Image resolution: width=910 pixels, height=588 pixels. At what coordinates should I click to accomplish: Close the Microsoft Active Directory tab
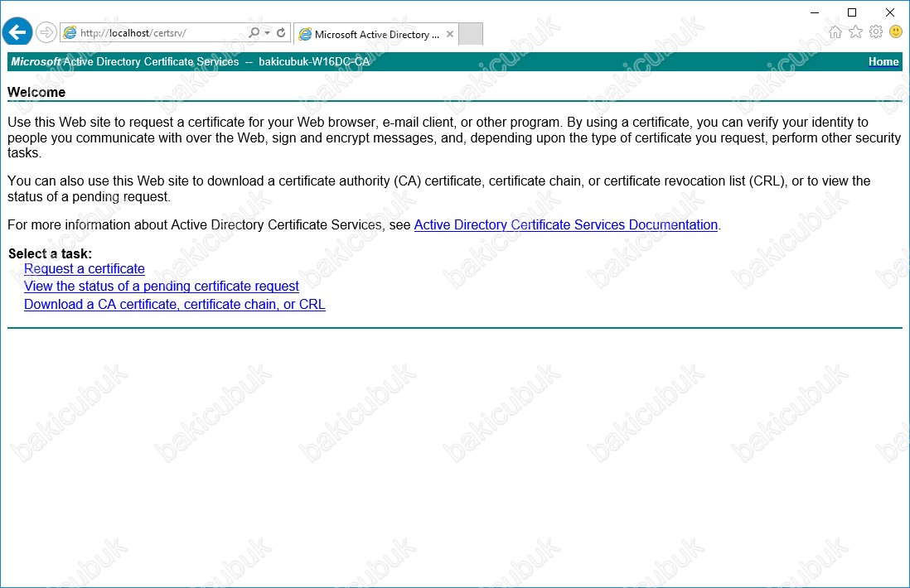[450, 34]
